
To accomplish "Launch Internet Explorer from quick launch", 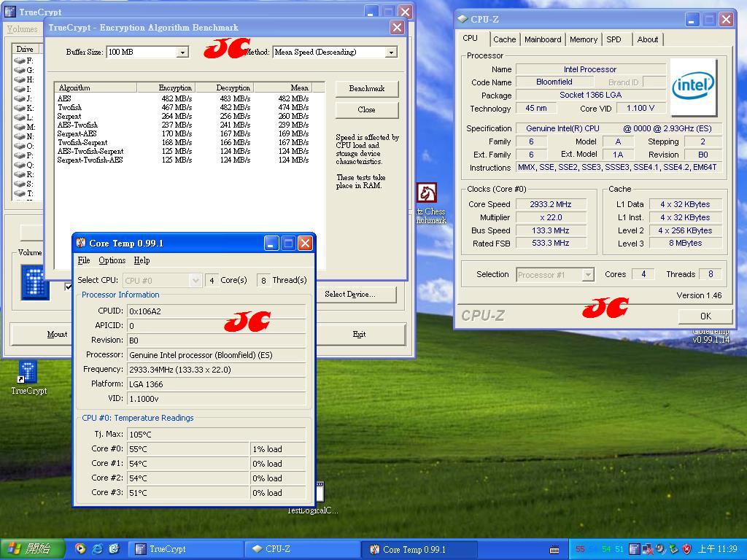I will pyautogui.click(x=98, y=548).
